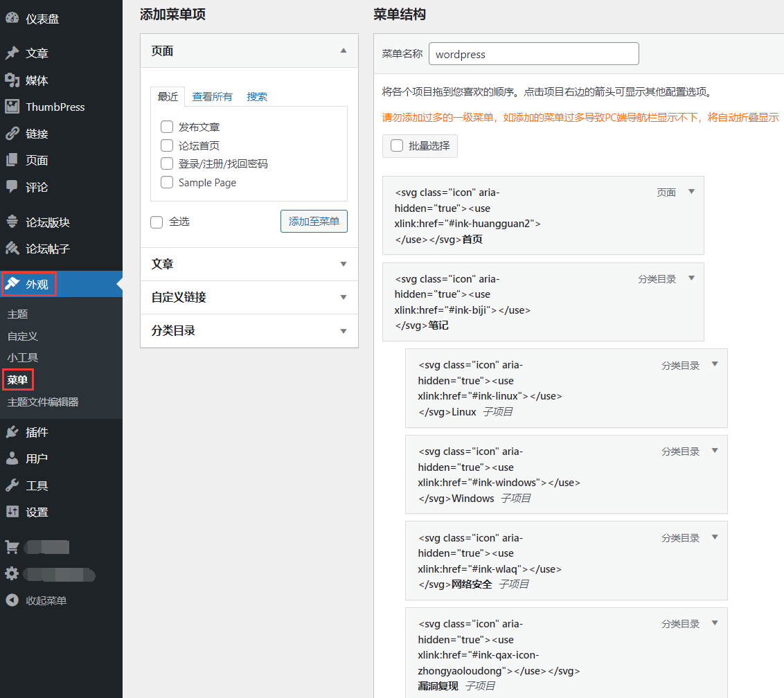Click the ThumbPress image icon

pyautogui.click(x=12, y=107)
